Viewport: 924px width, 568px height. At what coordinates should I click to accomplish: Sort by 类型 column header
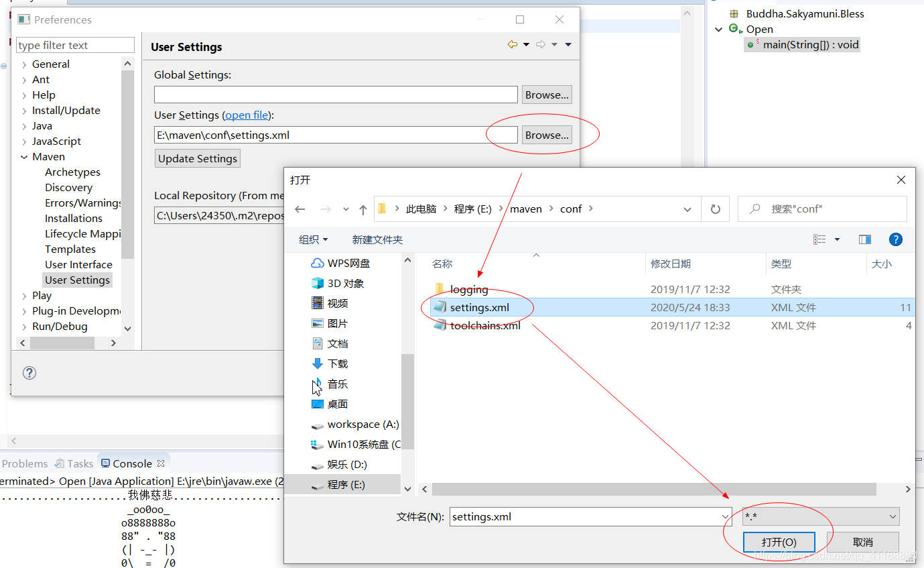781,264
